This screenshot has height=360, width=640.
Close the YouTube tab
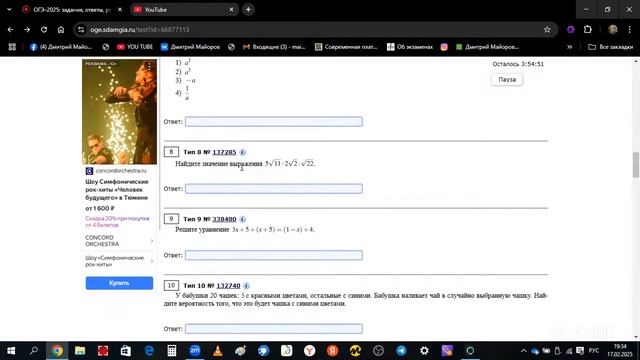(231, 9)
